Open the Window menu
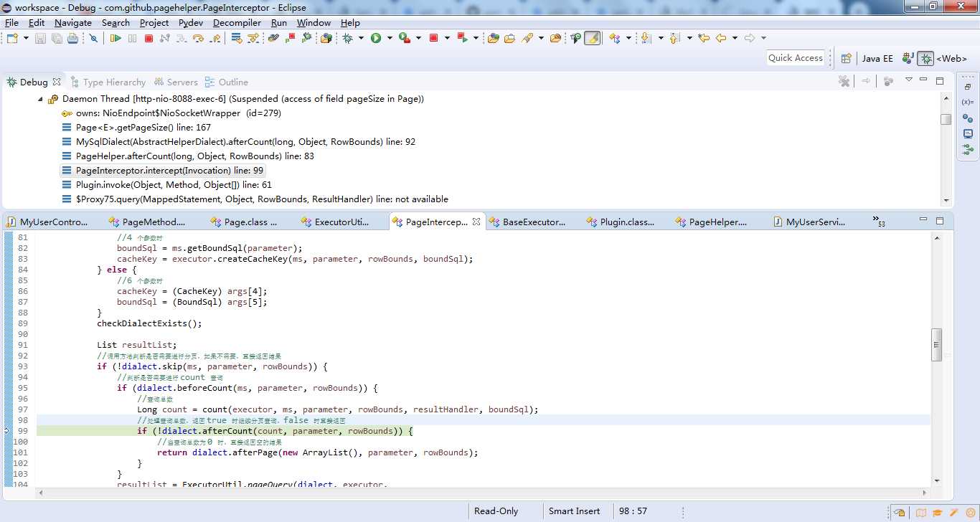Viewport: 980px width, 522px height. [x=314, y=22]
